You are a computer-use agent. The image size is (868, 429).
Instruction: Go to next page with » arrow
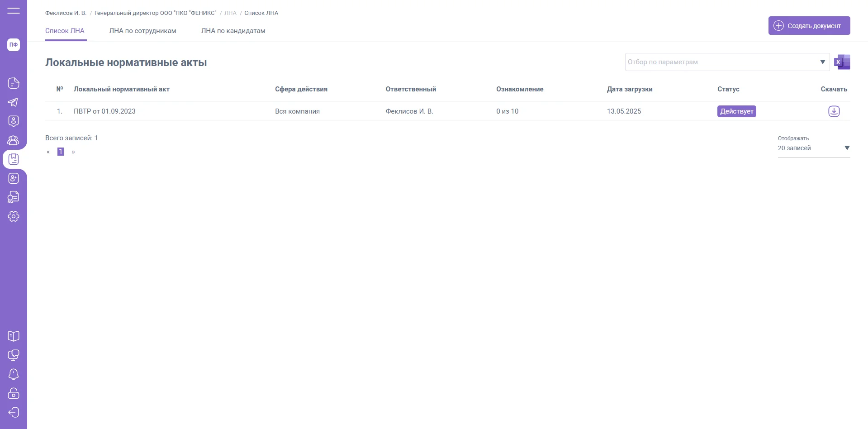[x=73, y=152]
